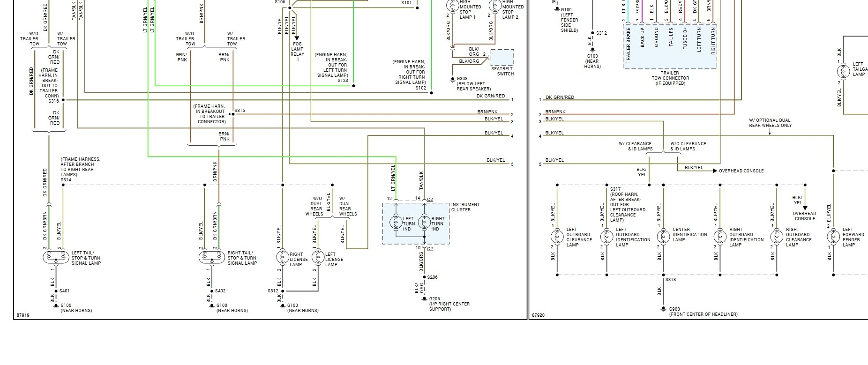
Task: Click the Left Tailgate Lamp symbol
Action: (x=843, y=72)
